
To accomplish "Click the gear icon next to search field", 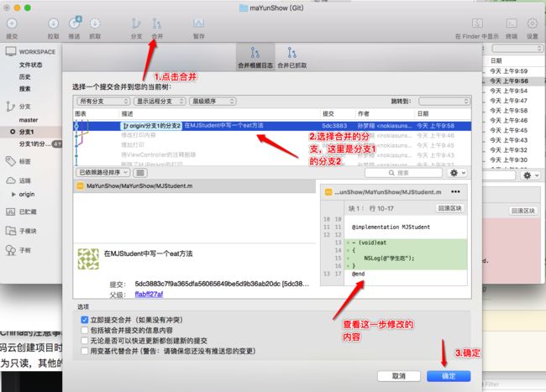I will tap(454, 173).
